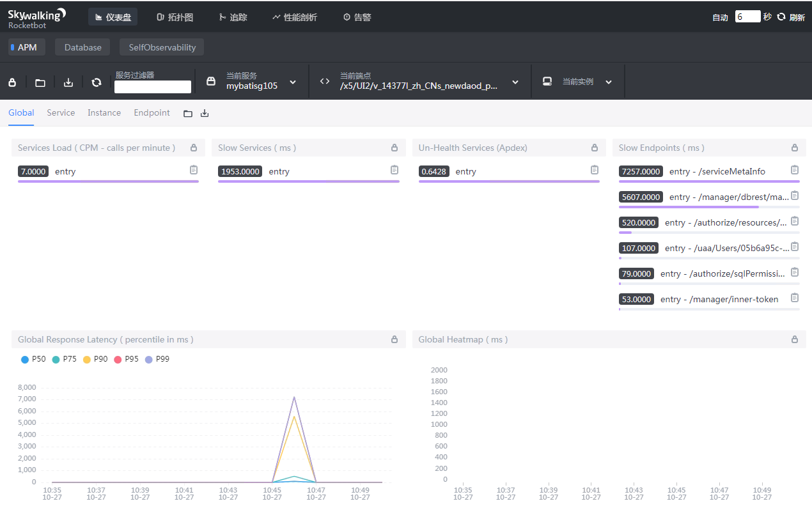Copy the /manager/dbrest endpoint name
Image resolution: width=812 pixels, height=515 pixels.
pyautogui.click(x=795, y=196)
